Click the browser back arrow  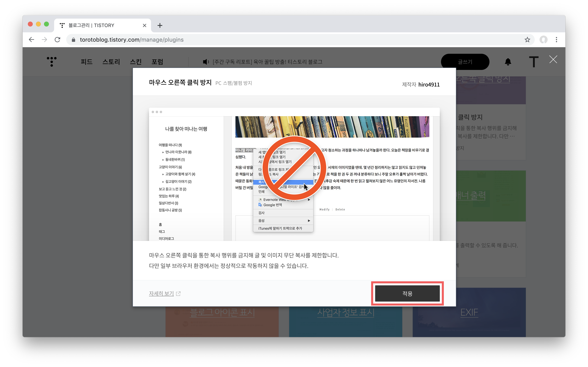(31, 40)
